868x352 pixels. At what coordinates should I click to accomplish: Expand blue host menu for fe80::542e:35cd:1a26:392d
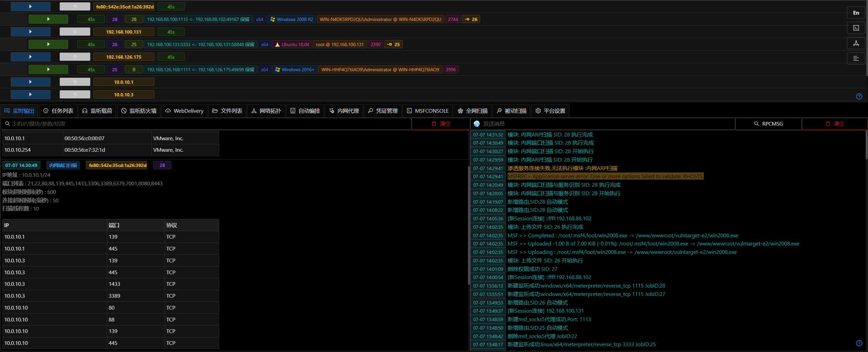click(31, 7)
